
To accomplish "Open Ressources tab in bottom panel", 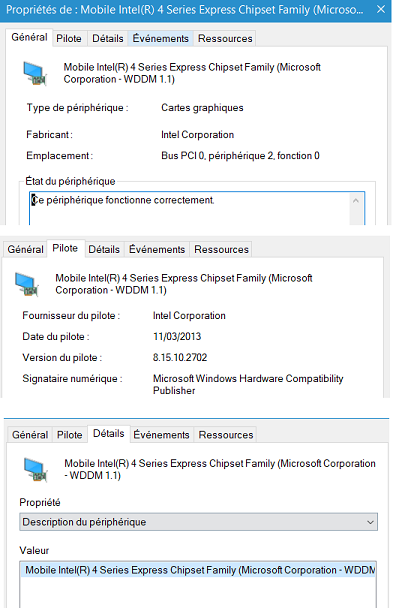I will click(x=226, y=435).
